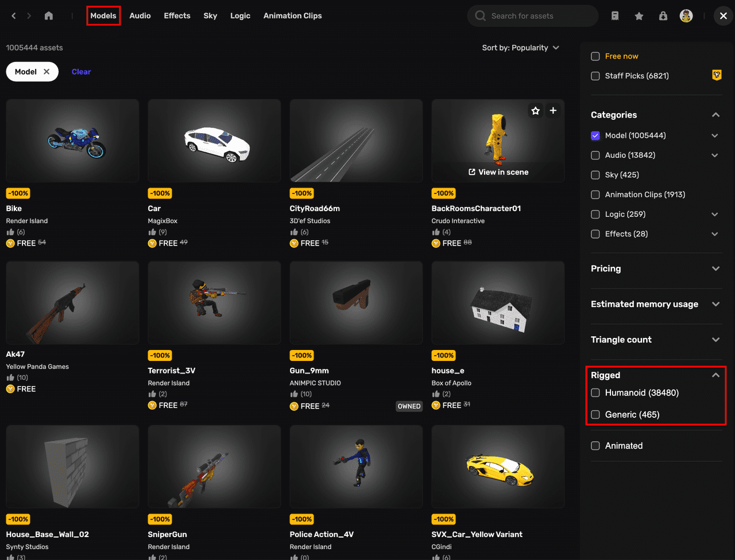Check the Humanoid rigged filter
The height and width of the screenshot is (560, 735).
pyautogui.click(x=595, y=393)
